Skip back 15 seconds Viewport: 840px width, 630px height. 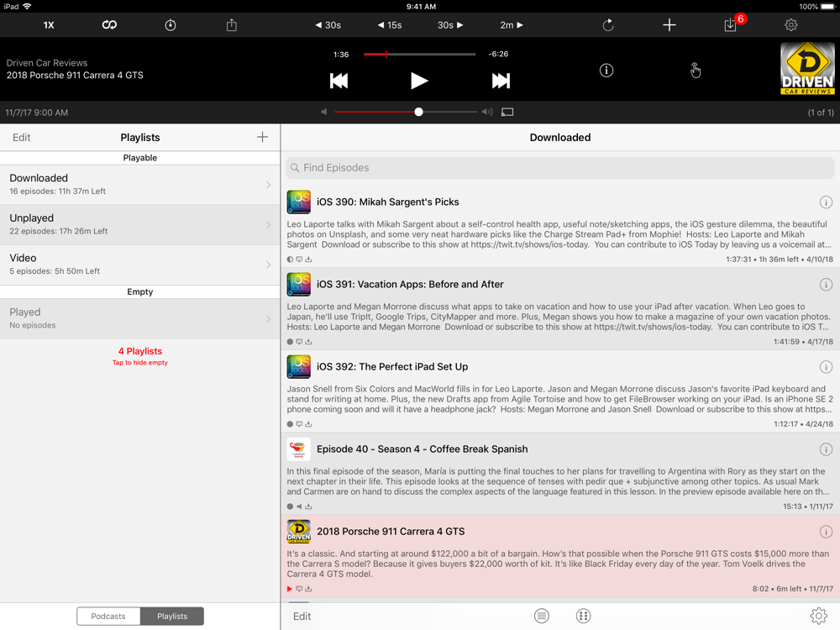390,25
